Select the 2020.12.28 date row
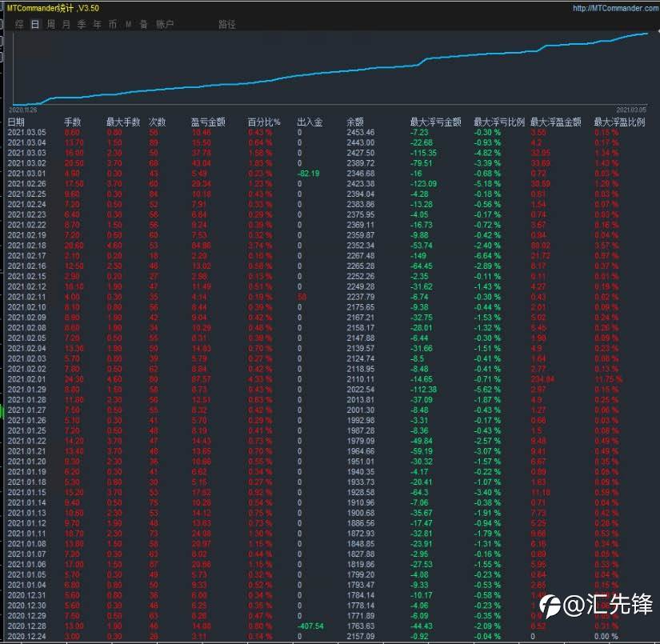 click(26, 626)
